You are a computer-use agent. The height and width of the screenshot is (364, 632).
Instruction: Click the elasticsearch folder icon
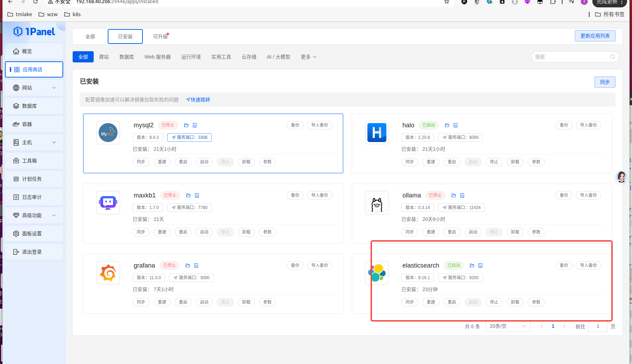[472, 265]
